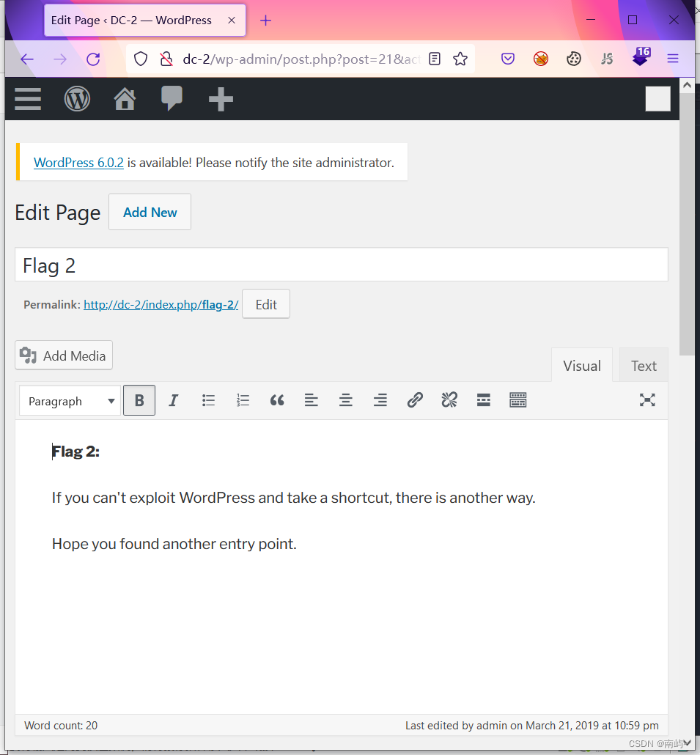The width and height of the screenshot is (700, 755).
Task: Open extension with 16 badge
Action: click(x=641, y=57)
